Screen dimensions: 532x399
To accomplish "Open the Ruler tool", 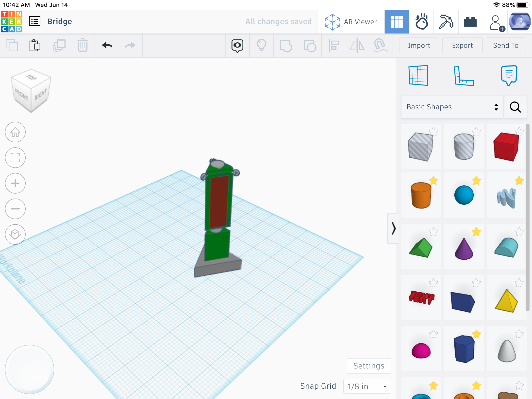I will click(464, 76).
